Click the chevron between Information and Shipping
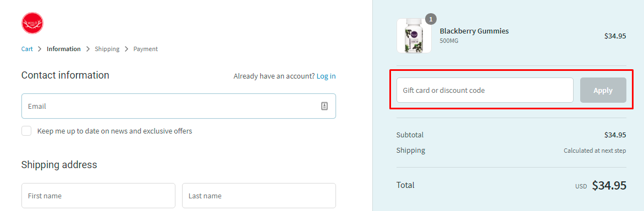Screen dimensions: 644x211 click(88, 49)
